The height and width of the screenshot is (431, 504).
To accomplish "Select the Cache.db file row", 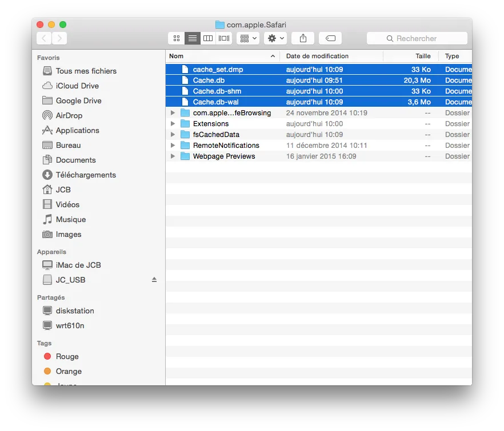I will pos(209,80).
